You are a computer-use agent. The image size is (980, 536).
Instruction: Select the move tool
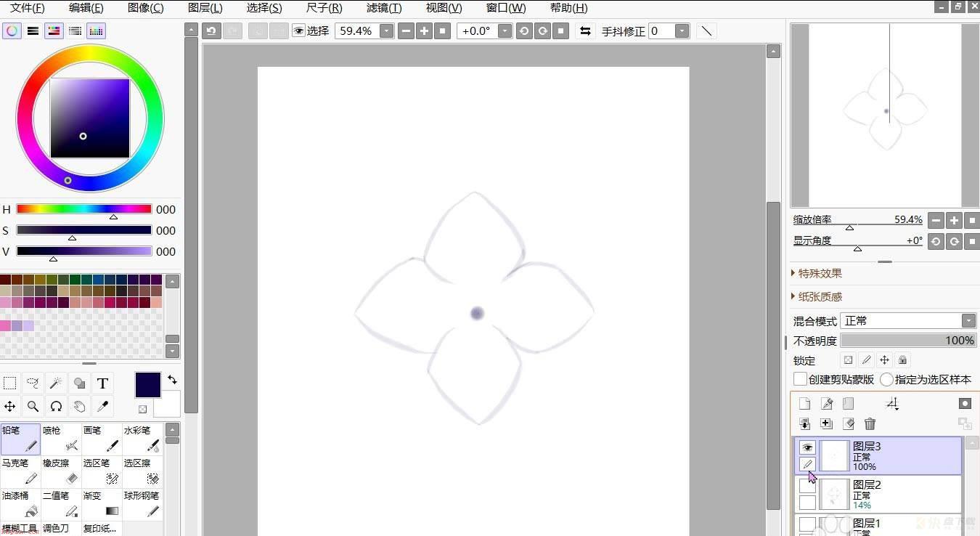point(10,406)
